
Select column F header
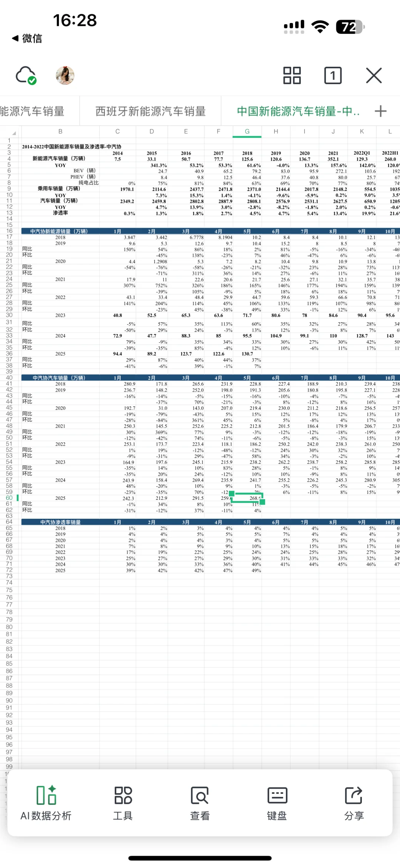click(219, 131)
